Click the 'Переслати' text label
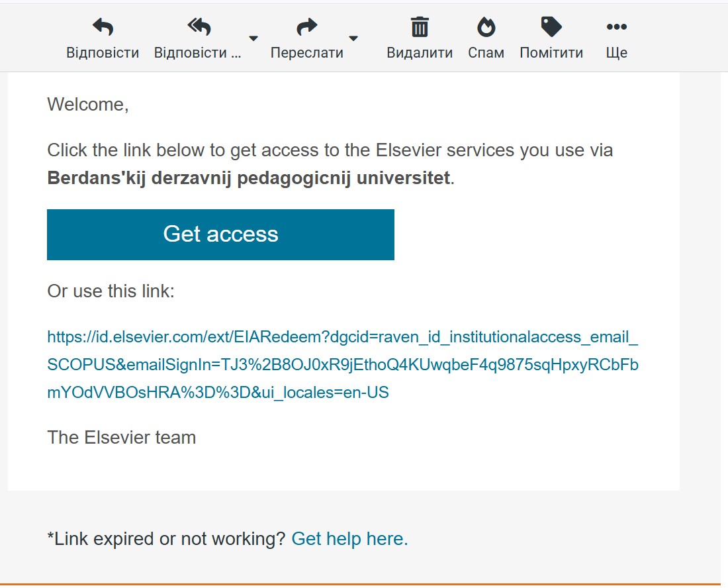Image resolution: width=728 pixels, height=588 pixels. (x=306, y=53)
